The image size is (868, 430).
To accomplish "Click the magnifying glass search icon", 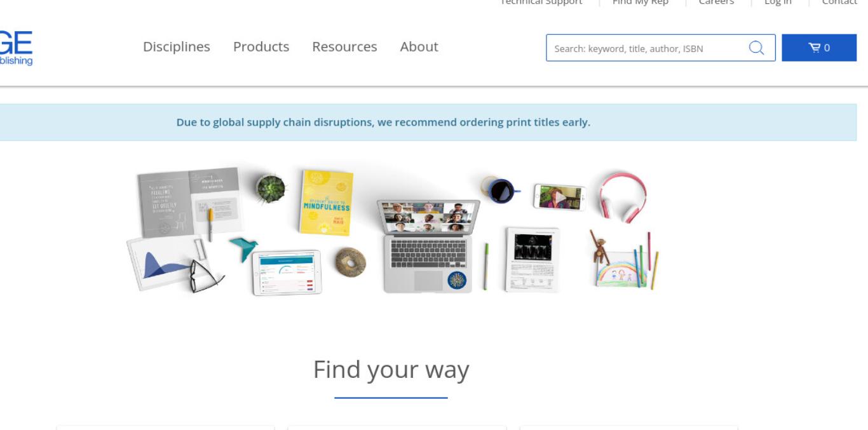I will (x=756, y=48).
